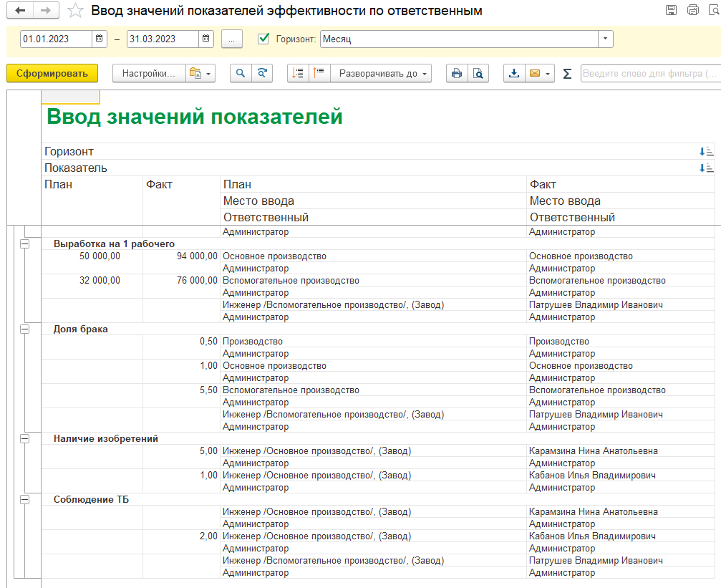Collapse the Наличие изобретений group
721x588 pixels.
25,438
